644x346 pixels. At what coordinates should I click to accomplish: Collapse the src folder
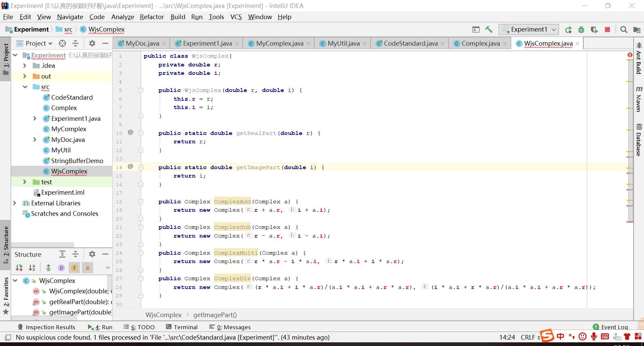pos(25,87)
